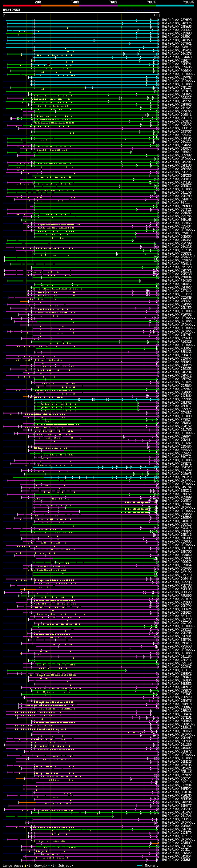The image size is (197, 868).
Task: Select hit UniRef100_Q9FEW3
Action: tap(177, 165)
